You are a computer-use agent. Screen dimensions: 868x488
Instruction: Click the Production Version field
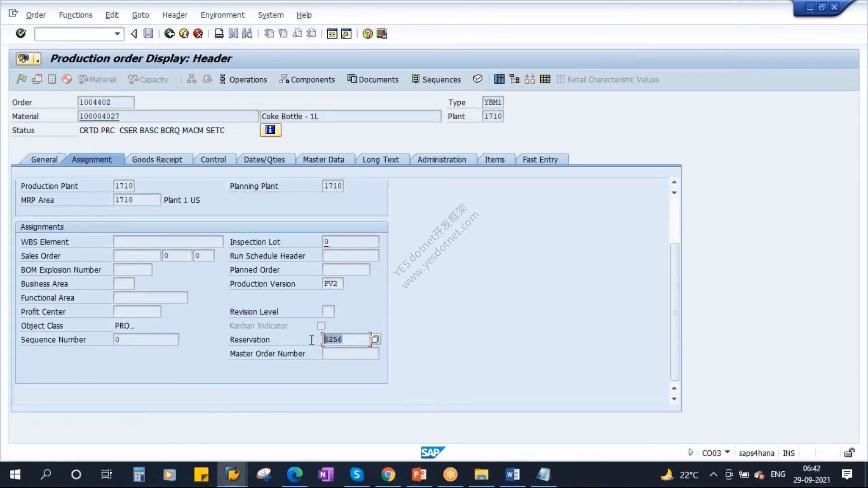[333, 284]
